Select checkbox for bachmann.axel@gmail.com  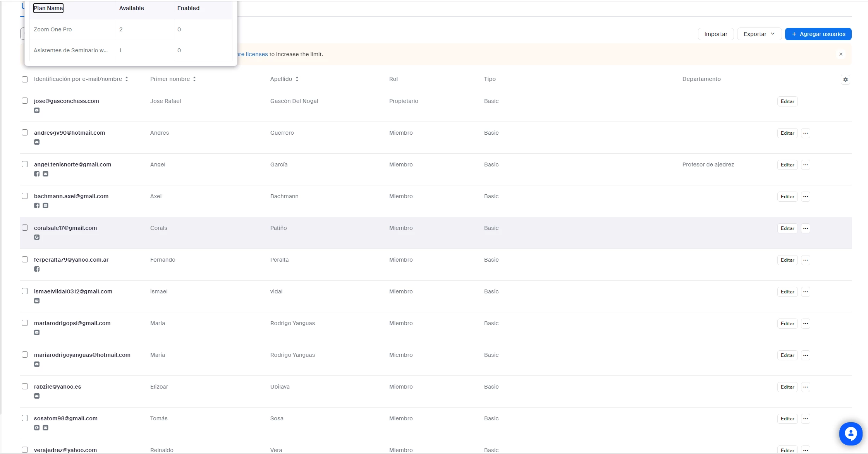[x=25, y=196]
